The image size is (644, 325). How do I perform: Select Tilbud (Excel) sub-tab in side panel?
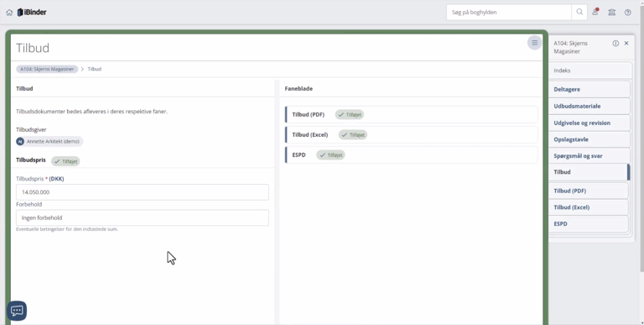point(589,207)
